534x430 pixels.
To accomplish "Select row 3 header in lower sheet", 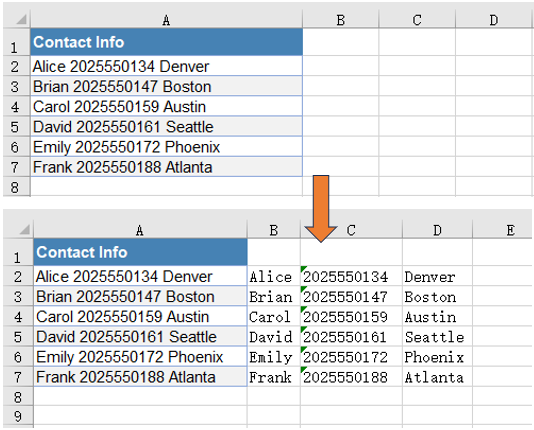I will (x=18, y=296).
